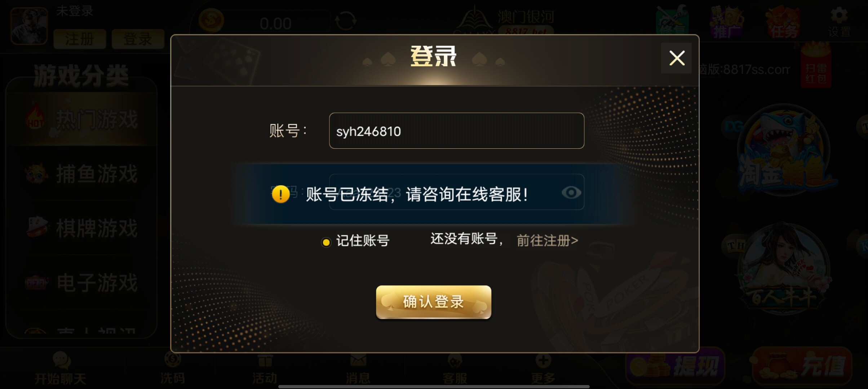Click the user avatar picture

[x=29, y=26]
